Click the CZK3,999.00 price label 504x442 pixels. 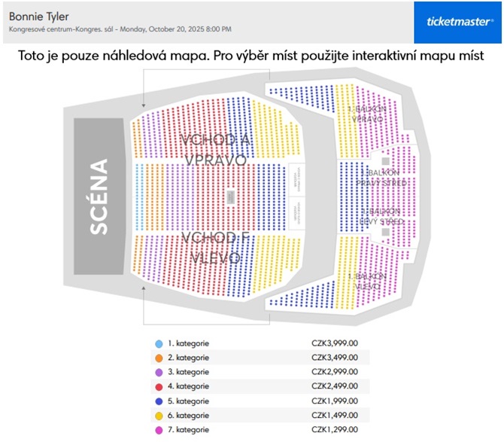point(335,343)
